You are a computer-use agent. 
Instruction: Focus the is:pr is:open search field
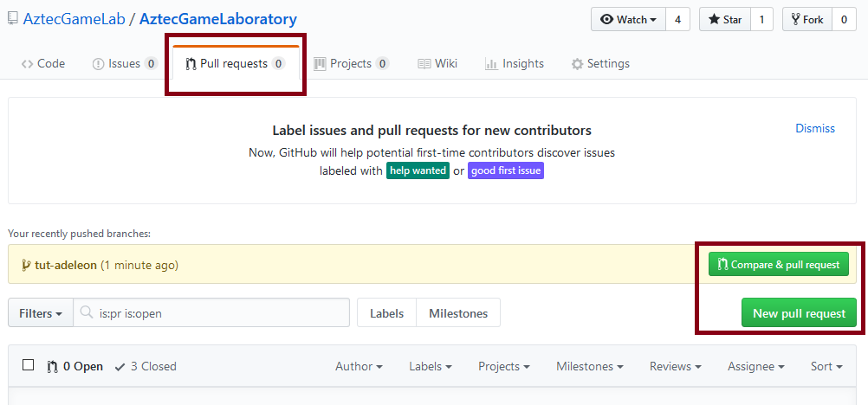click(211, 313)
